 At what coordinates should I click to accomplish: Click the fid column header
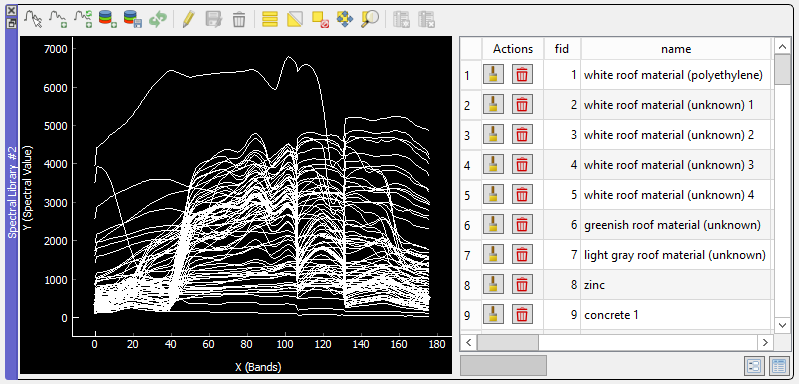tap(562, 49)
